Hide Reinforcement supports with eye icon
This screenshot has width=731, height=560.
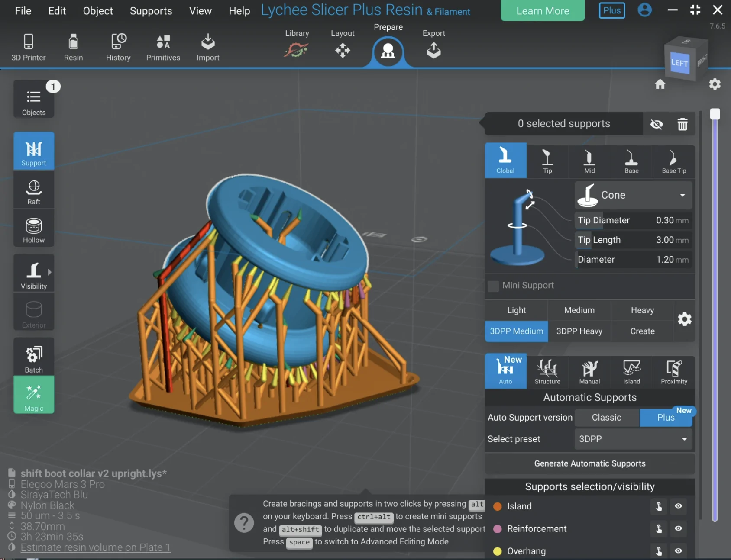tap(678, 528)
